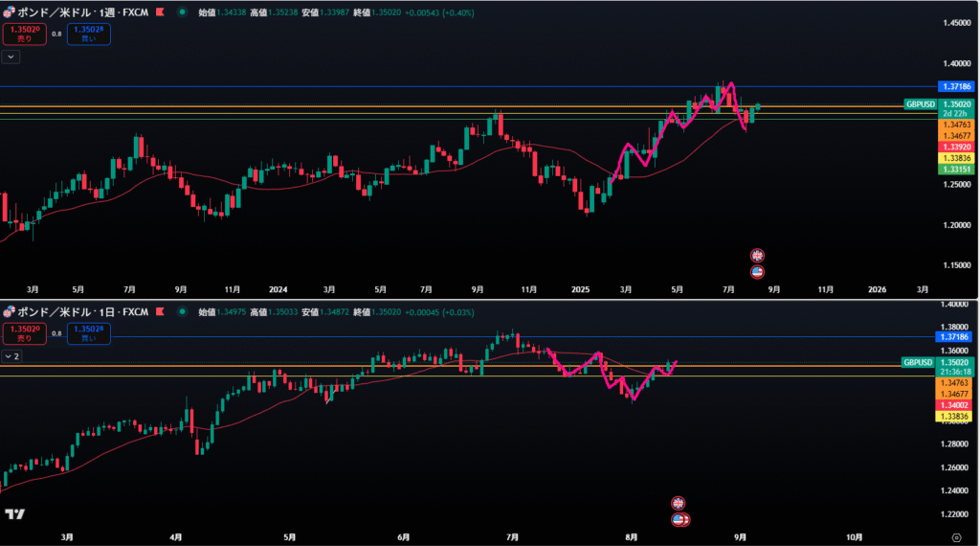Click the orange 1.34677 price label on the weekly chart
This screenshot has height=546, width=980.
tap(956, 136)
